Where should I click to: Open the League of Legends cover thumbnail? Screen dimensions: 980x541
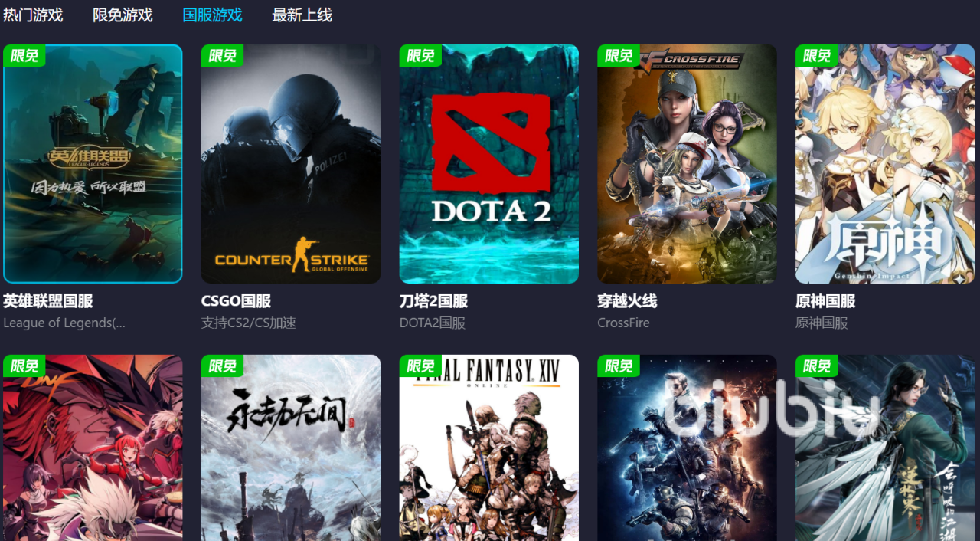point(93,164)
